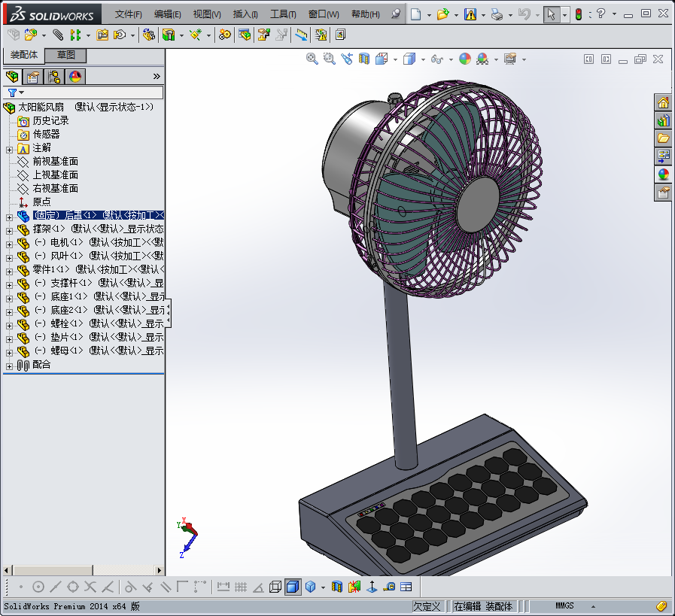Click the New document icon
The width and height of the screenshot is (675, 616).
[416, 14]
